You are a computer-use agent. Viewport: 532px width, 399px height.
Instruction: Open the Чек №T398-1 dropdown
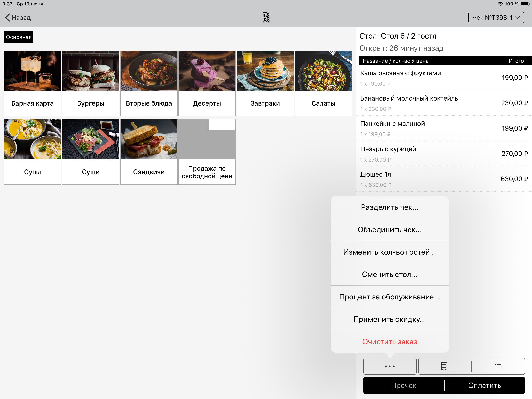tap(496, 18)
